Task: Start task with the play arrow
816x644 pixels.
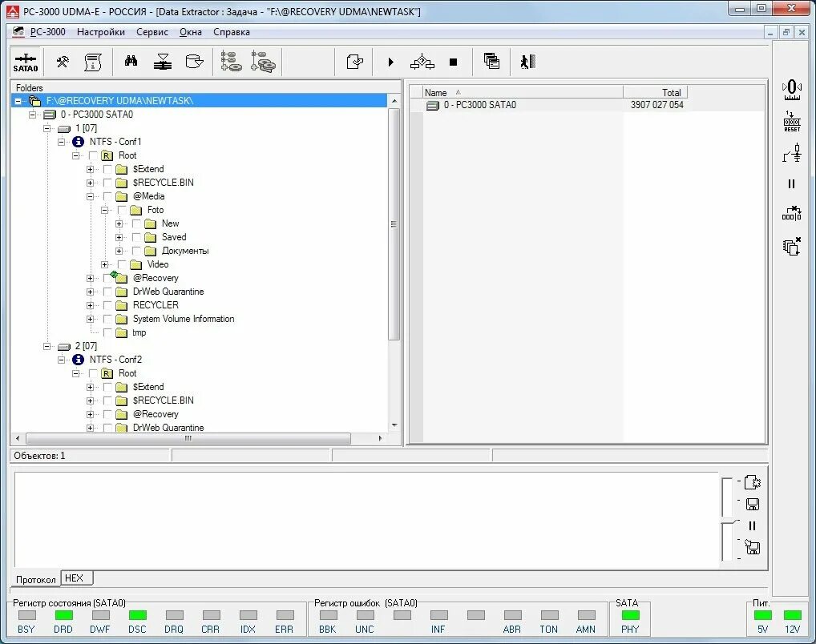Action: (x=391, y=62)
